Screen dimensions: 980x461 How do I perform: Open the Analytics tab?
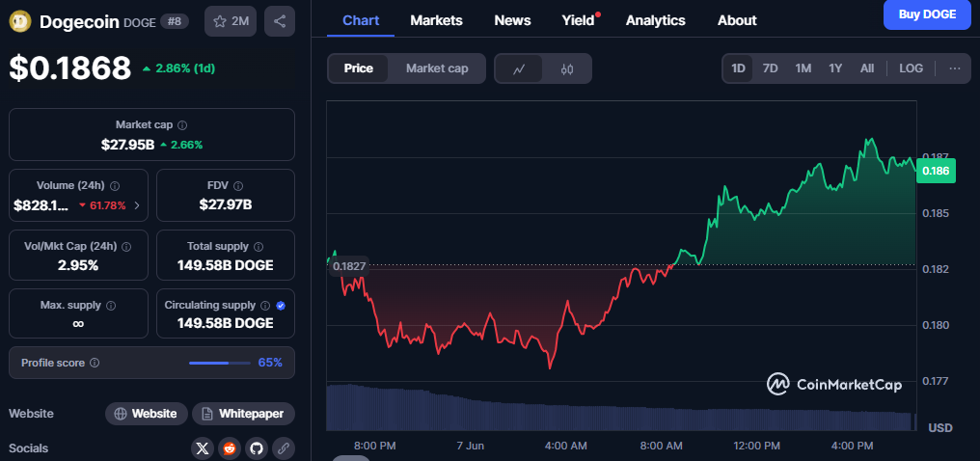pyautogui.click(x=656, y=20)
